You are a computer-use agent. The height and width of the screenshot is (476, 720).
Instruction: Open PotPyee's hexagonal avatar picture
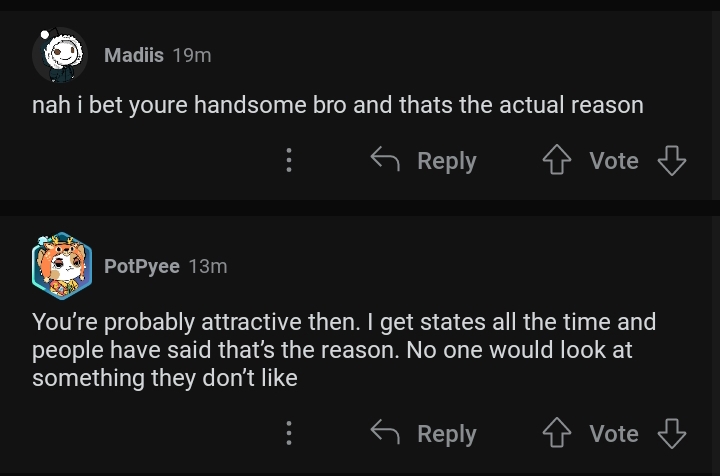(x=62, y=266)
